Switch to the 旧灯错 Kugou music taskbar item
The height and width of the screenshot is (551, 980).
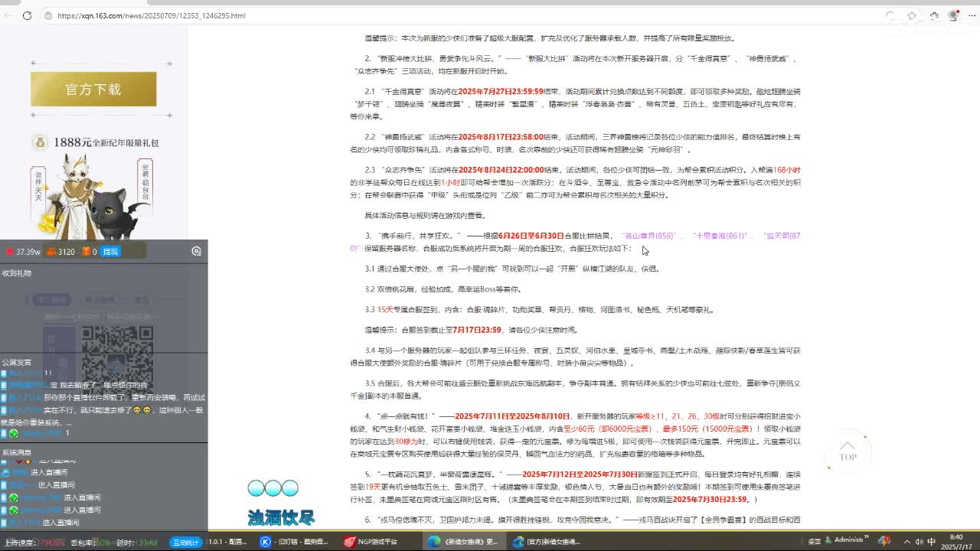(293, 542)
